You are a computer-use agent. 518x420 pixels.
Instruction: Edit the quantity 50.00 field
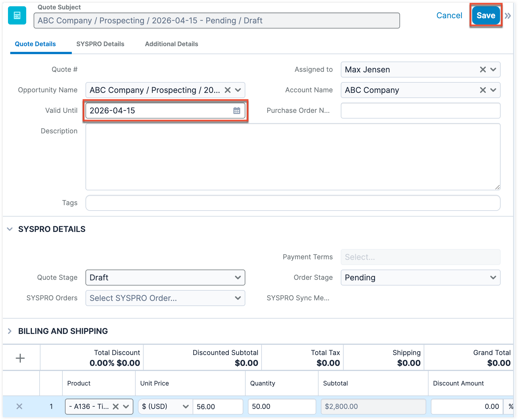[x=282, y=407]
